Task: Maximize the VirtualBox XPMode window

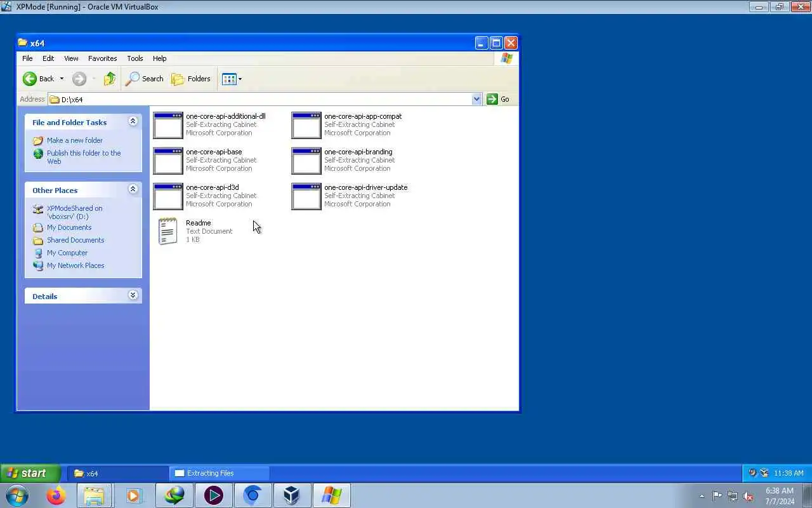Action: 780,7
